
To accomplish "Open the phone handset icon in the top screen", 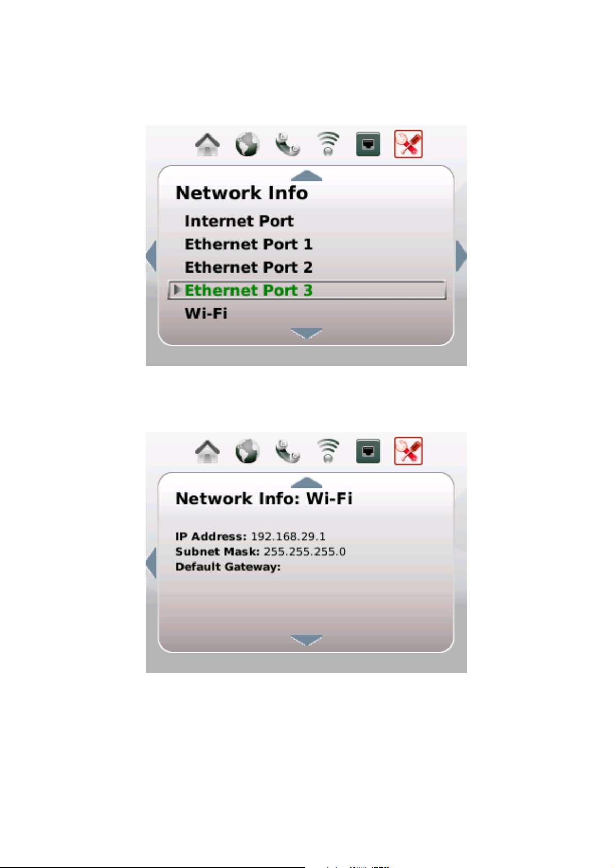I will coord(287,144).
